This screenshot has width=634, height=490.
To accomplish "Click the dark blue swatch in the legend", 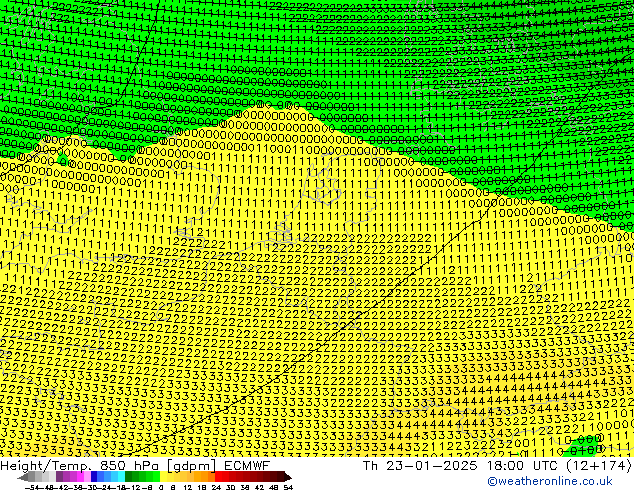I will pyautogui.click(x=94, y=477).
